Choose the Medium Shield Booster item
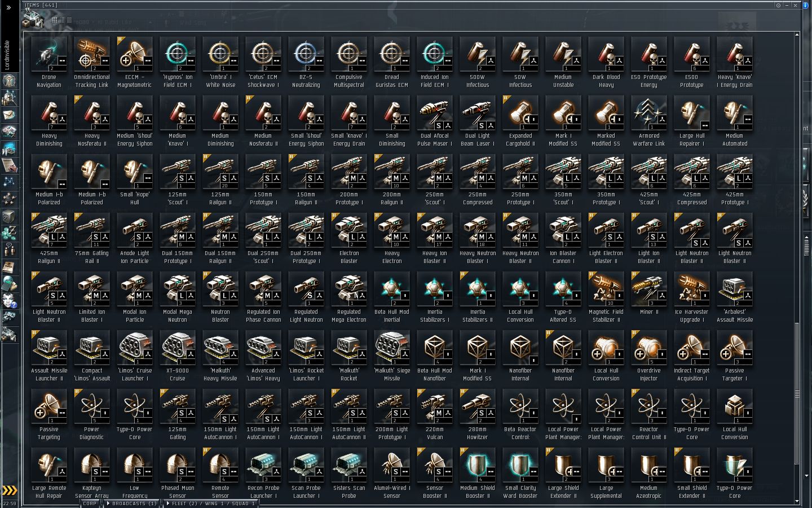 pos(478,466)
